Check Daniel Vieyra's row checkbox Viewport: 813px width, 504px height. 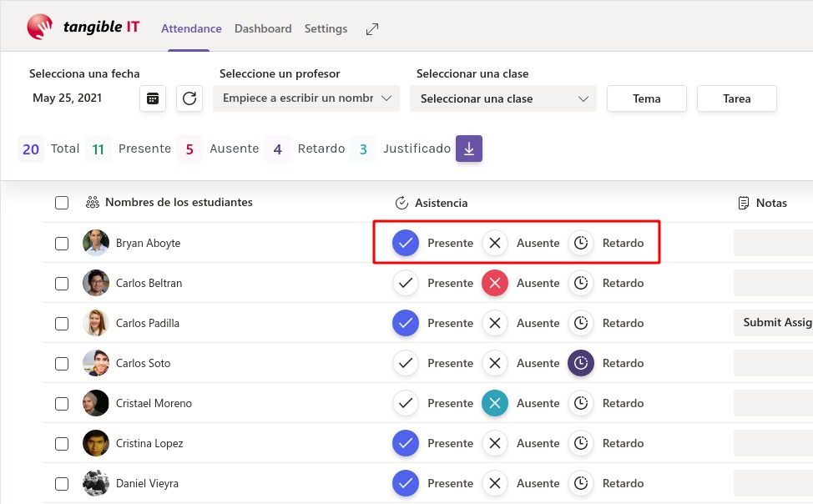coord(62,483)
